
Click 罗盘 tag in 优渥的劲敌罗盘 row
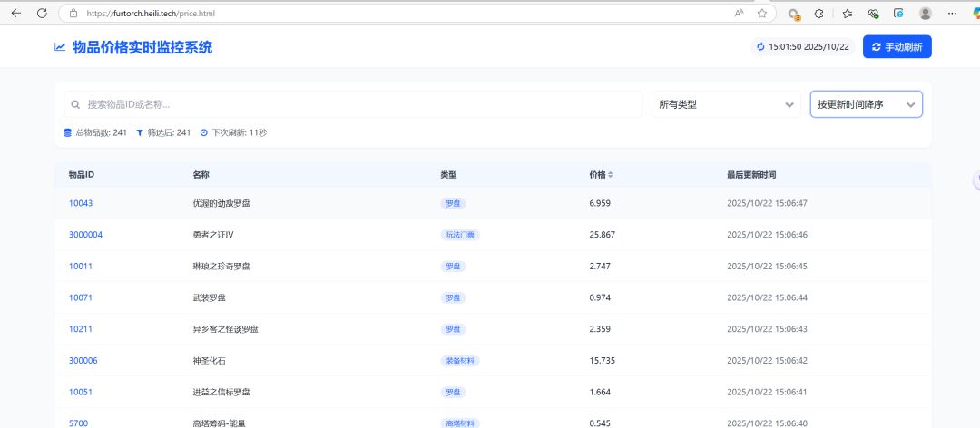(453, 203)
